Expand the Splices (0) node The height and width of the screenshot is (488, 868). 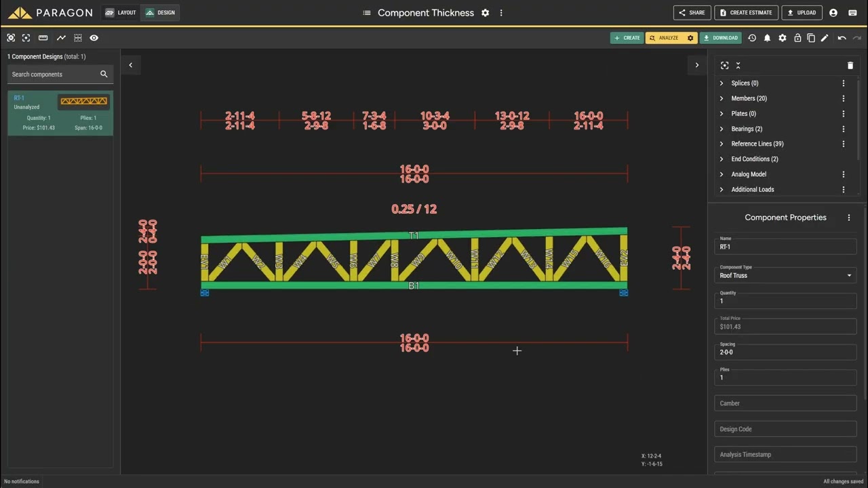(x=722, y=83)
